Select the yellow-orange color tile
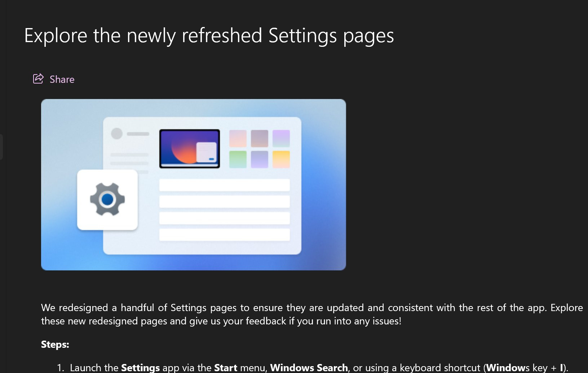 coord(281,159)
